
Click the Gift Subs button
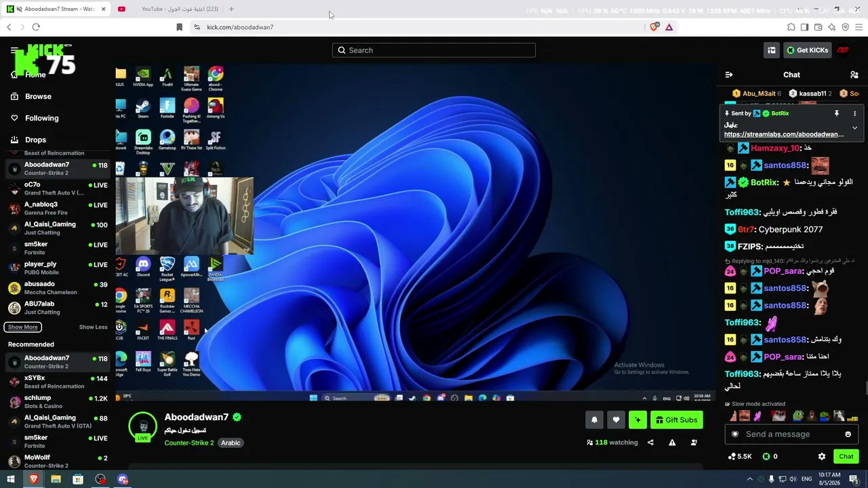coord(677,420)
